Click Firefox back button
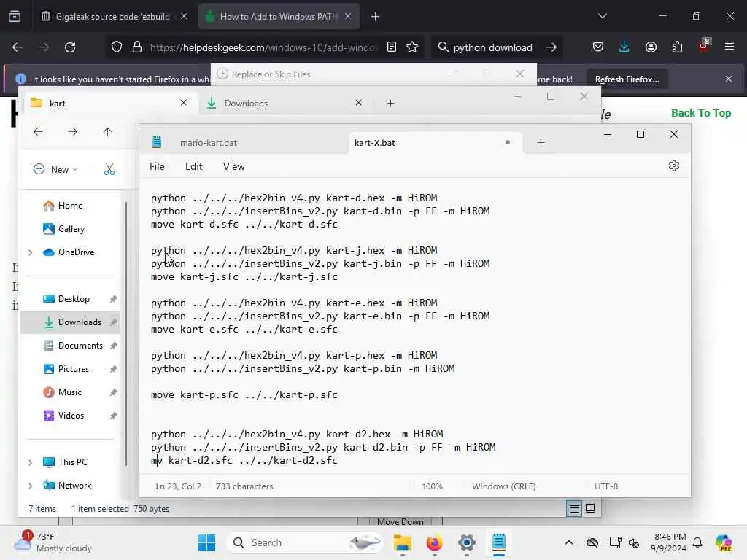 pyautogui.click(x=18, y=47)
